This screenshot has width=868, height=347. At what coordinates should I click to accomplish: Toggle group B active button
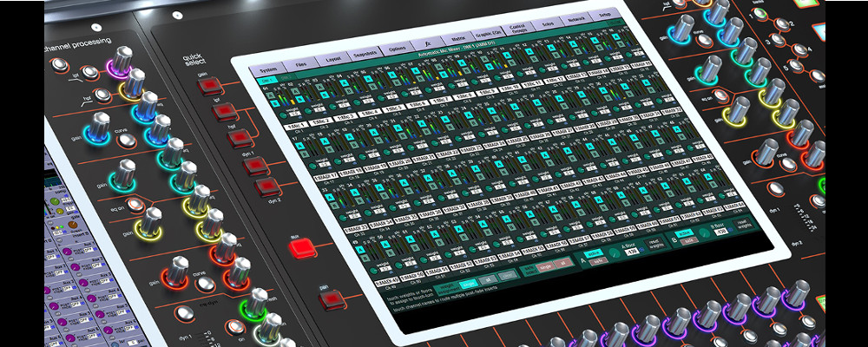tap(684, 233)
